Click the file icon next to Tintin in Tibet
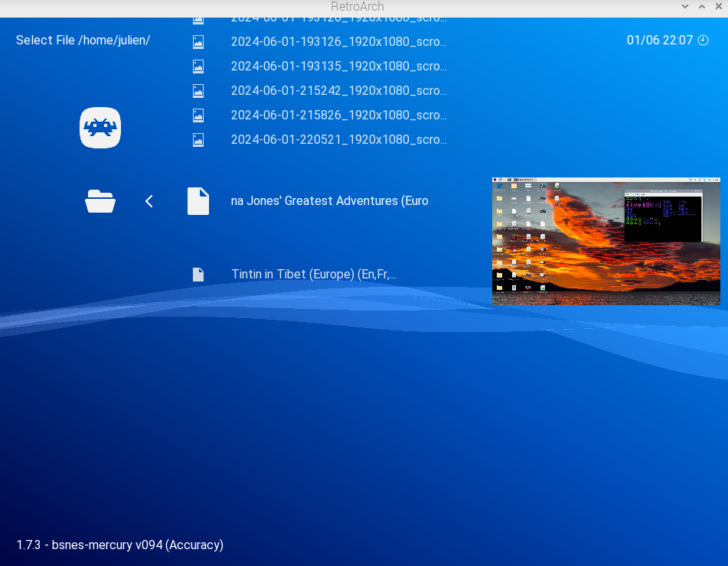Image resolution: width=728 pixels, height=566 pixels. pyautogui.click(x=198, y=275)
